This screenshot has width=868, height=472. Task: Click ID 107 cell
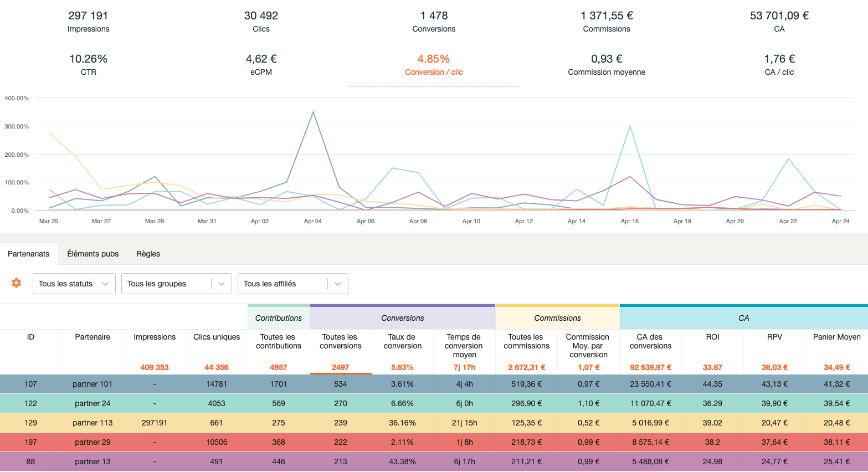tap(30, 384)
